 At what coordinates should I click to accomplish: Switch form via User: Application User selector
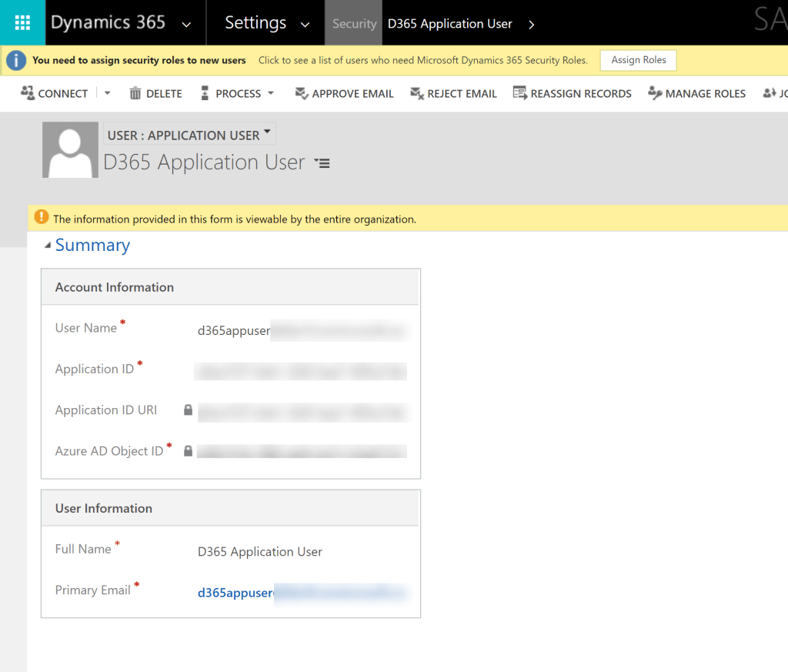(189, 135)
